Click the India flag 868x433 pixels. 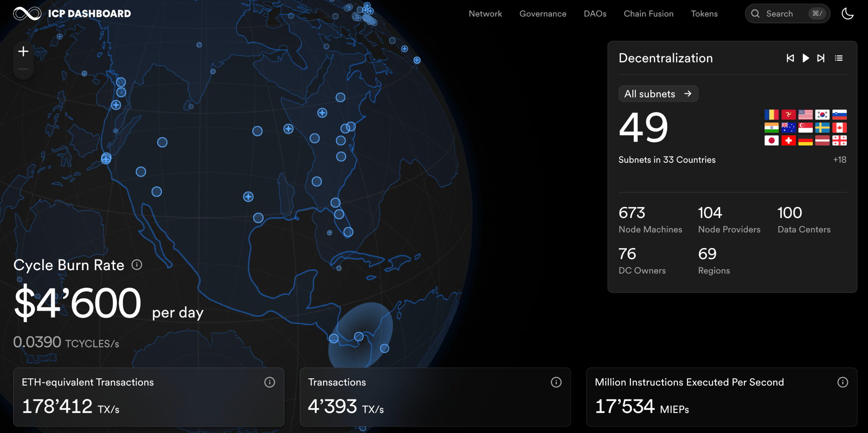coord(771,127)
